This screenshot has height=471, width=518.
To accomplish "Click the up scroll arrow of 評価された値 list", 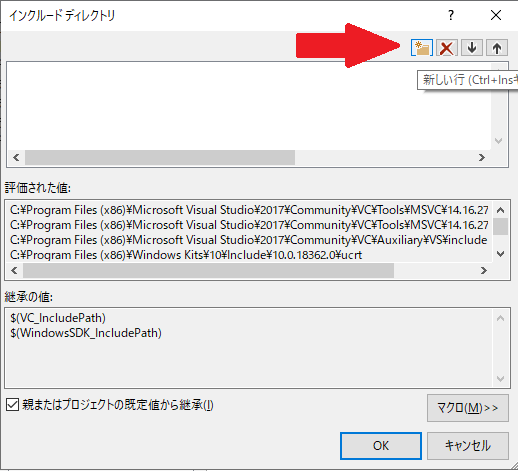I will click(500, 210).
